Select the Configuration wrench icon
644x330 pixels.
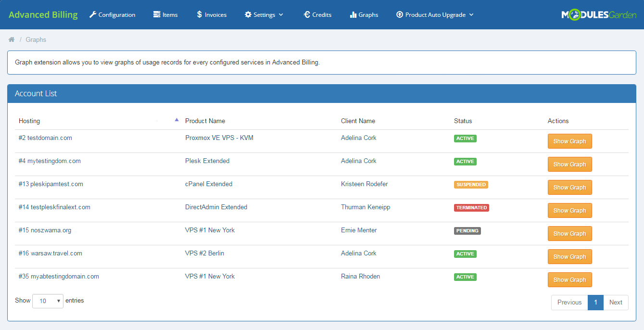pos(92,14)
